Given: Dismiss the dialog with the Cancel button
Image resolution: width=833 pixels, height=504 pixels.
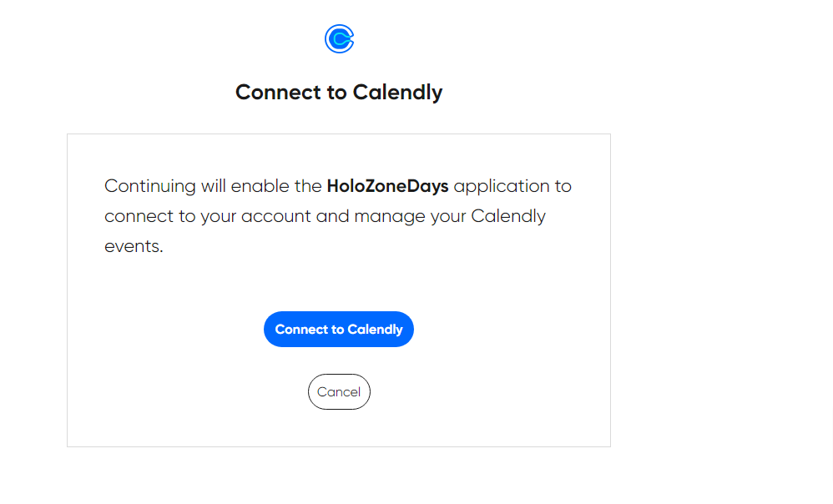Looking at the screenshot, I should click(339, 392).
